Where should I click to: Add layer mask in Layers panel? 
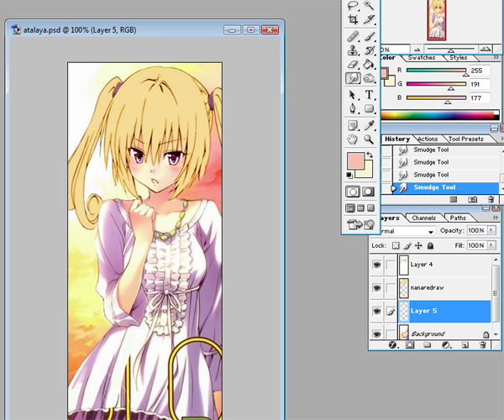click(410, 345)
